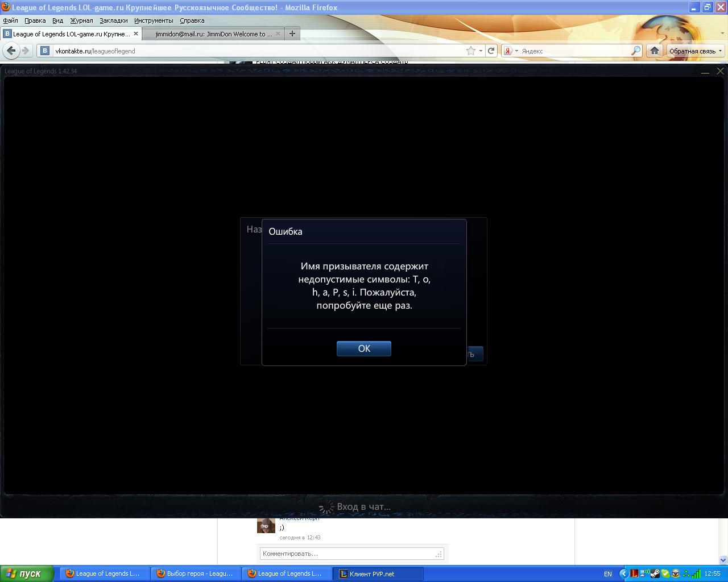Switch to Выбор героя taskbar window
Screen dimensions: 728x582
[197, 573]
